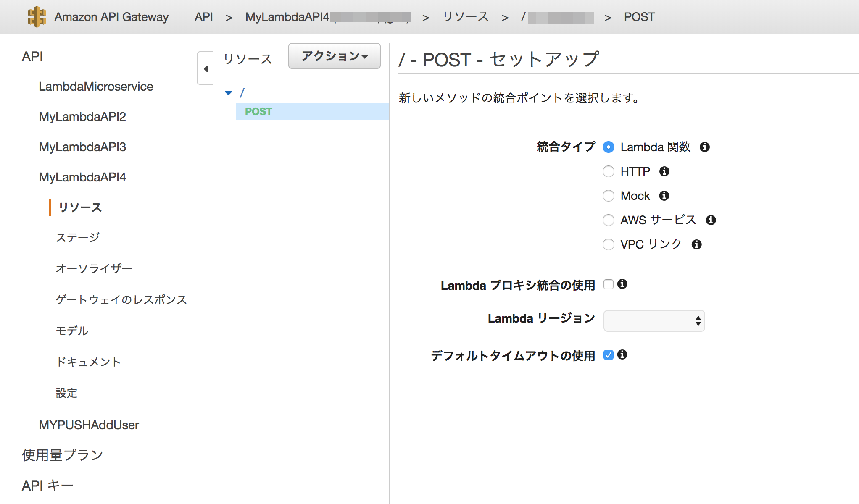Collapse the sidebar with the left arrow
The height and width of the screenshot is (504, 859).
(x=206, y=68)
